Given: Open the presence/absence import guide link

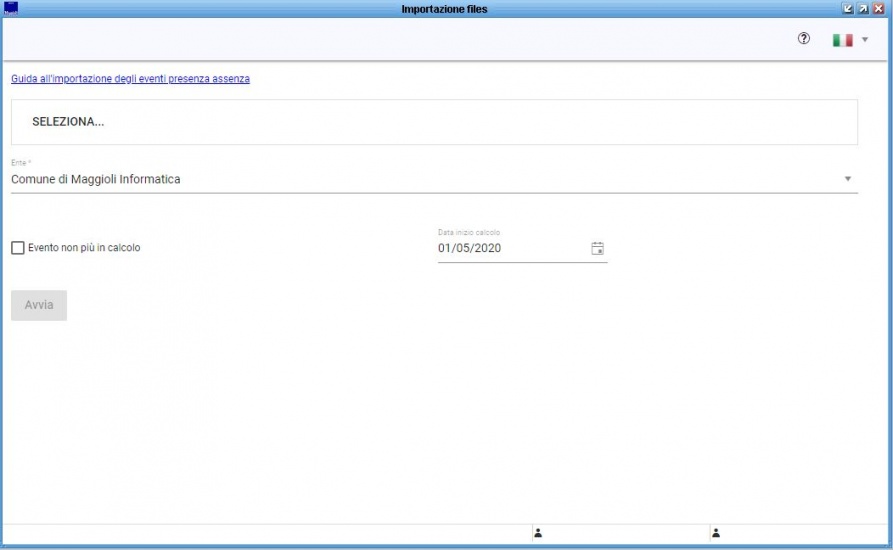Looking at the screenshot, I should [130, 79].
